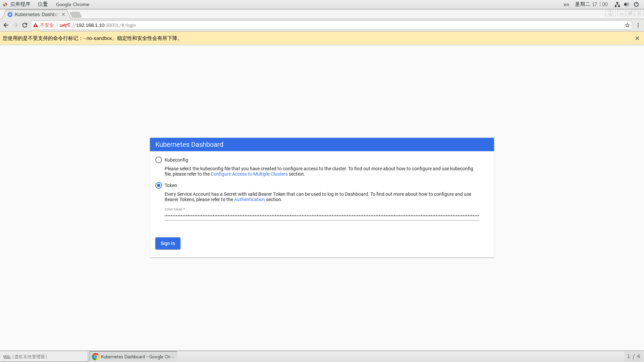Select the Kubeconfig radio option
Image resolution: width=644 pixels, height=362 pixels.
tap(159, 160)
